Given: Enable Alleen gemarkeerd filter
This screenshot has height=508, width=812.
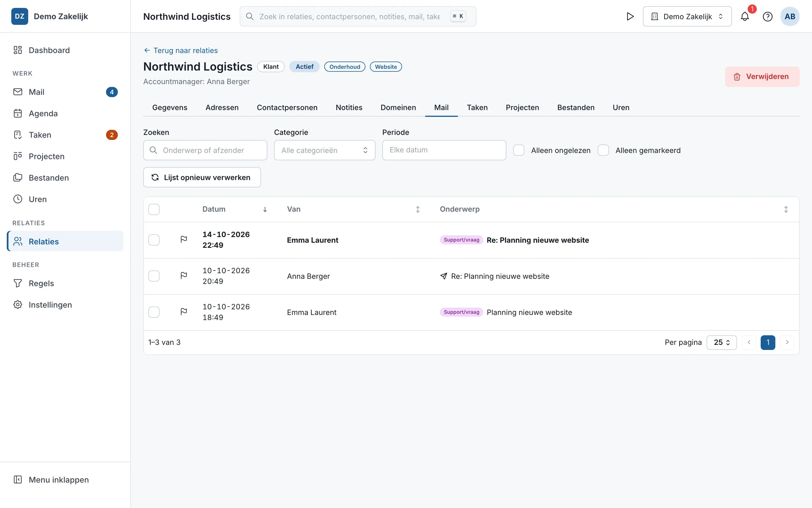Looking at the screenshot, I should (603, 150).
